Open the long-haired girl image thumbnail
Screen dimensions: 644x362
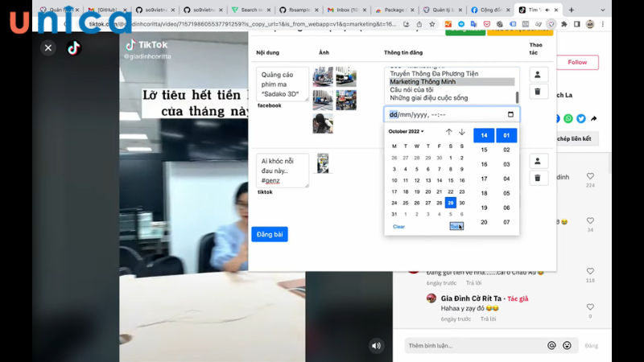click(323, 124)
